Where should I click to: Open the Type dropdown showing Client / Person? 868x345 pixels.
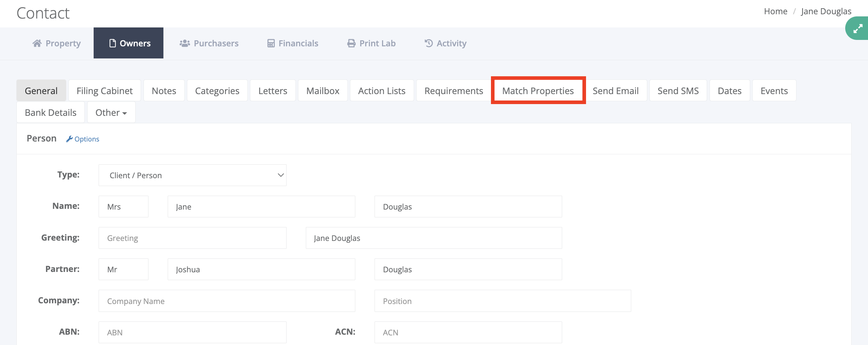pos(193,175)
